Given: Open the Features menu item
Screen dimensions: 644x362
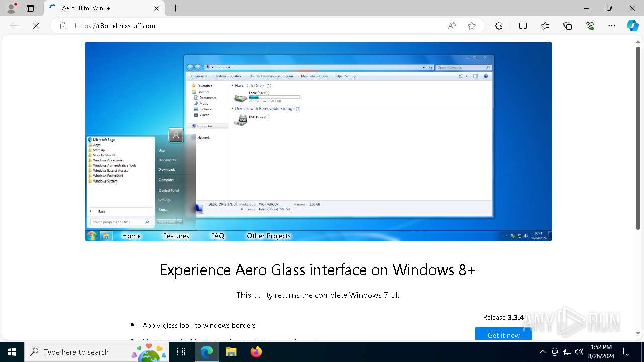Looking at the screenshot, I should pos(176,236).
